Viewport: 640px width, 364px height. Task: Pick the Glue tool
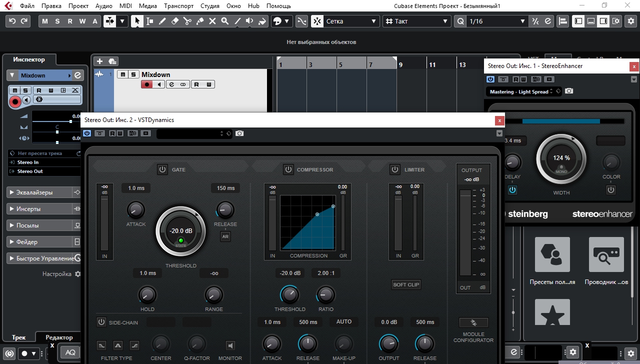click(199, 21)
